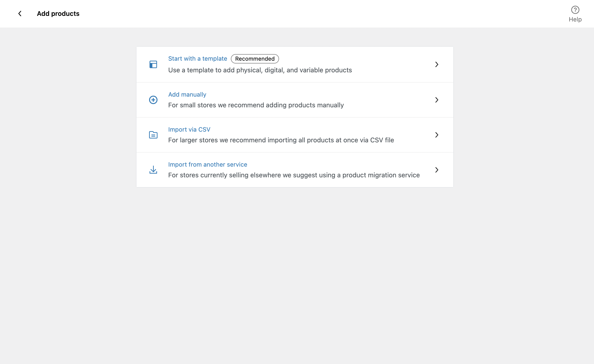
Task: Expand the Import via CSV chevron
Action: (x=437, y=135)
